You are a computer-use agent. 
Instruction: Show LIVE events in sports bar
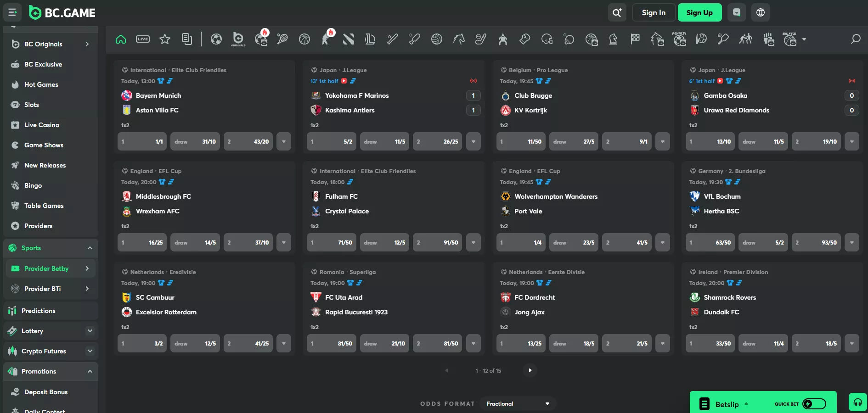143,39
